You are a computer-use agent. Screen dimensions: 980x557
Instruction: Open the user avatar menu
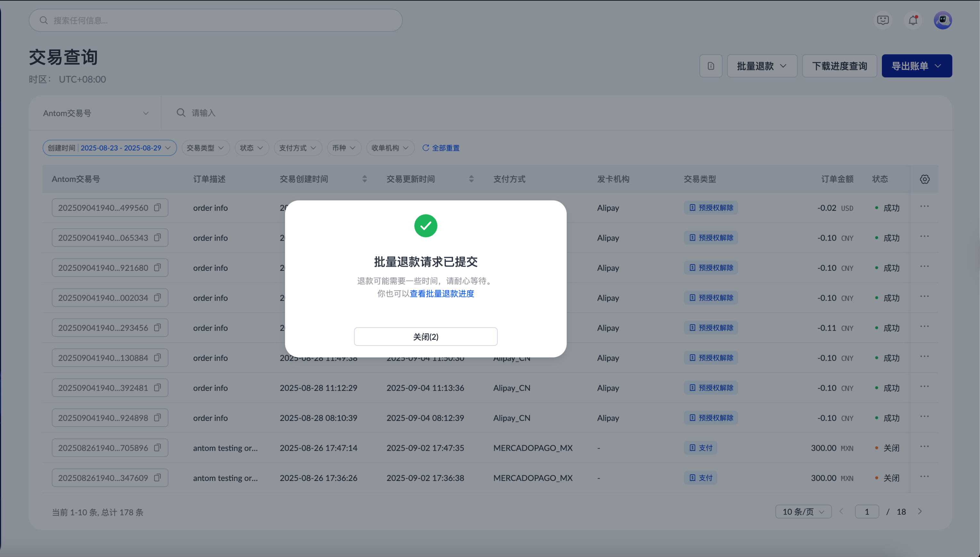click(942, 20)
